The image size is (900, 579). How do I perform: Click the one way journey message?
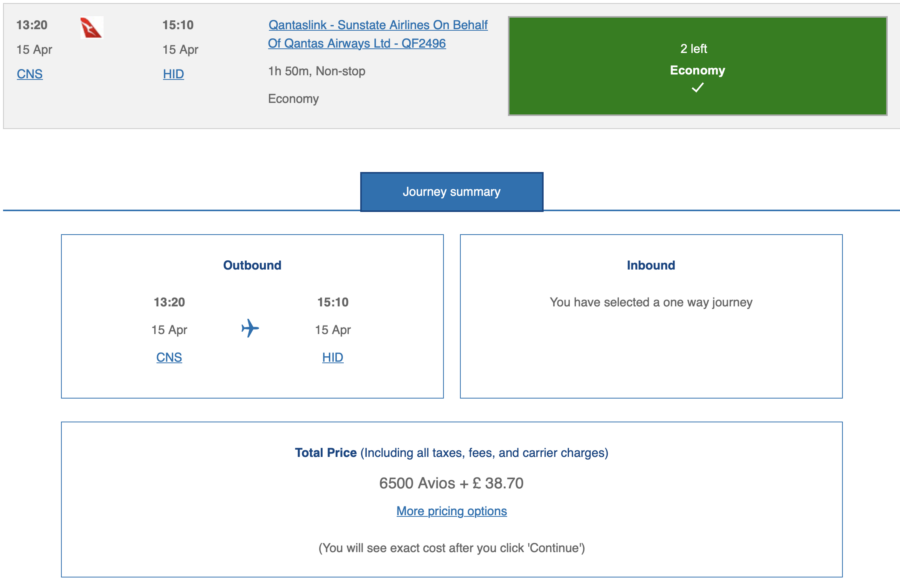coord(651,302)
